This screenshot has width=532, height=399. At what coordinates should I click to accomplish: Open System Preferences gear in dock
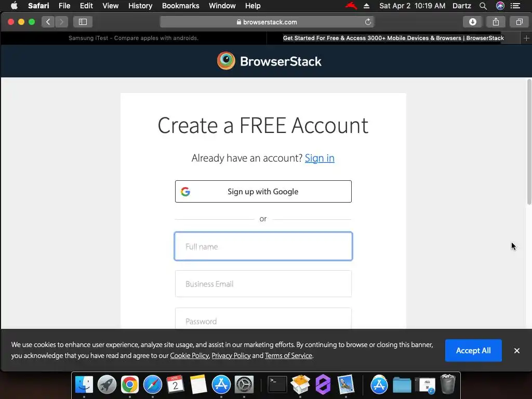click(244, 385)
